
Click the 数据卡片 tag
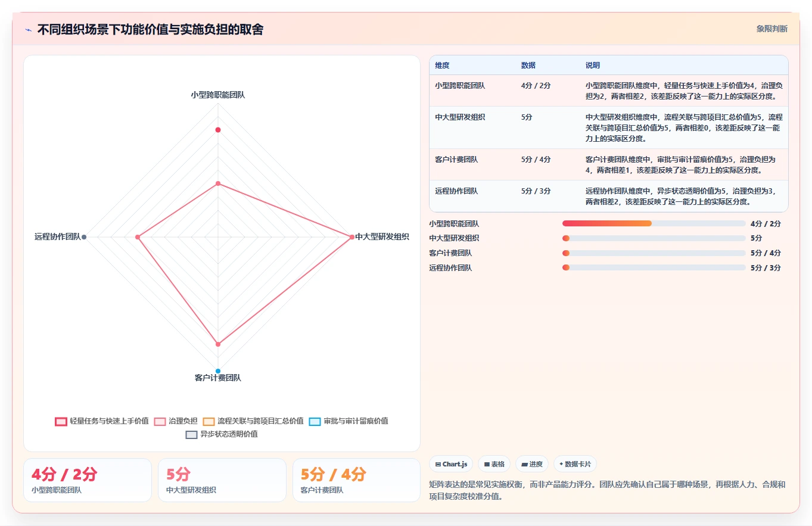click(x=575, y=464)
